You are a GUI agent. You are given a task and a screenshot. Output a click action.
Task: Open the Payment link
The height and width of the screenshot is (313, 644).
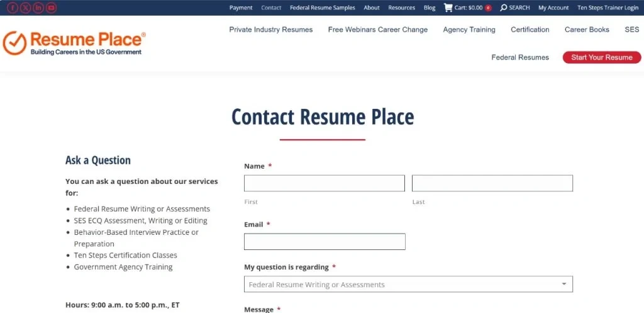coord(241,8)
